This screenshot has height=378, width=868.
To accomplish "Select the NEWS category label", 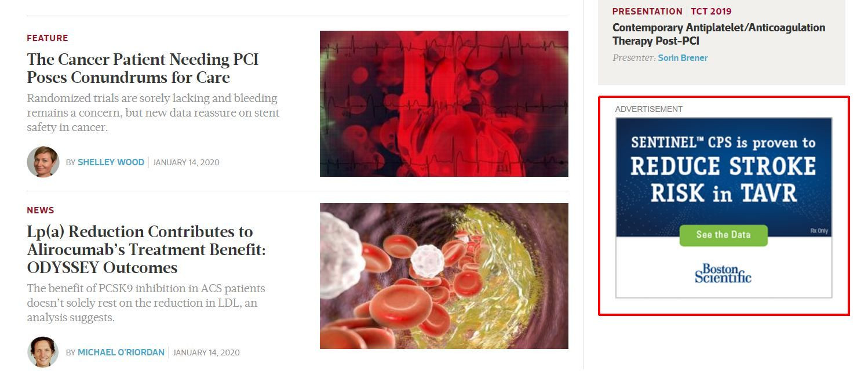I will (x=41, y=210).
